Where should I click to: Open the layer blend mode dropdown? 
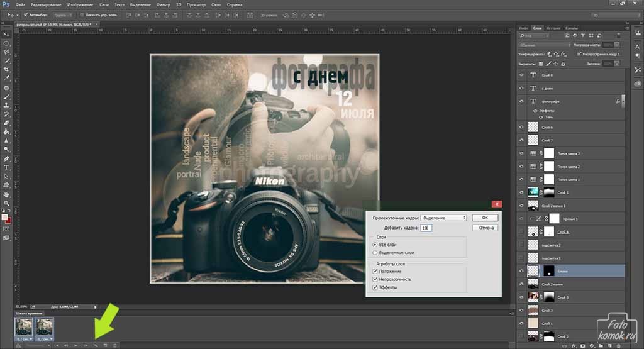pos(544,45)
